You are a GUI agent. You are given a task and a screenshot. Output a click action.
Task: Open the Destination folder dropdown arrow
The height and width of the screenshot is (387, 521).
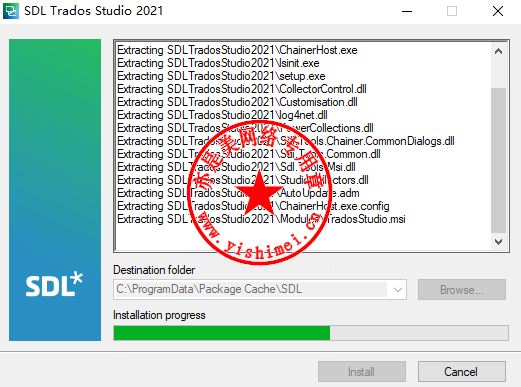[x=398, y=289]
